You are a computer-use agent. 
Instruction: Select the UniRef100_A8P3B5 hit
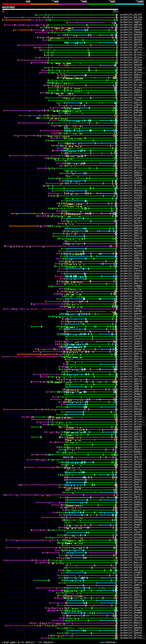(131, 311)
